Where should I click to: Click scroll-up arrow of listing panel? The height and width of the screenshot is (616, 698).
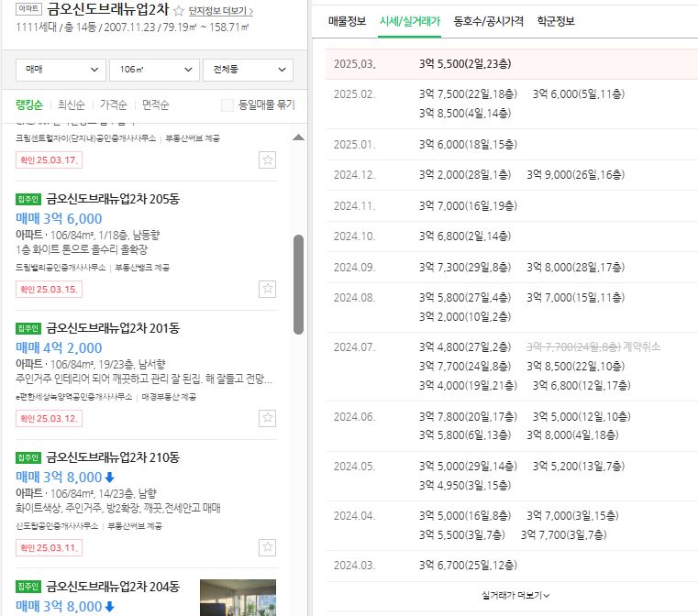pyautogui.click(x=298, y=137)
